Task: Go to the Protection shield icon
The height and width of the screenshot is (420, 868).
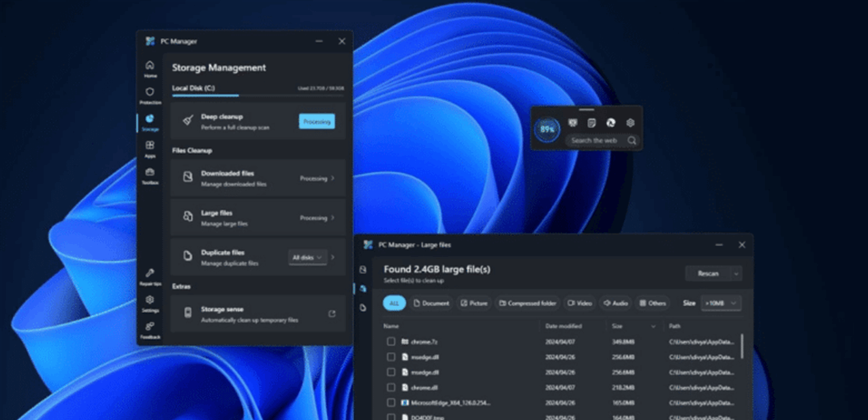Action: tap(149, 95)
